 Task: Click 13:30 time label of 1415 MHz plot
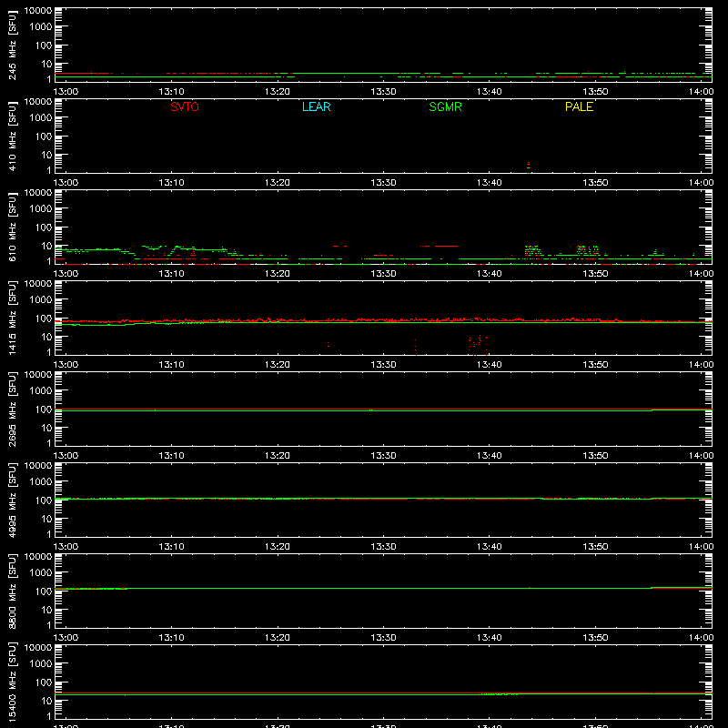pyautogui.click(x=383, y=365)
